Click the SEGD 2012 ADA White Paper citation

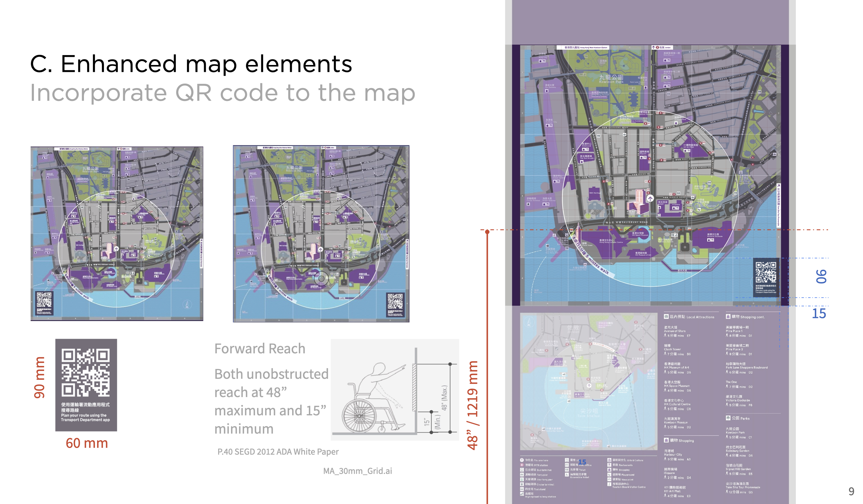278,452
